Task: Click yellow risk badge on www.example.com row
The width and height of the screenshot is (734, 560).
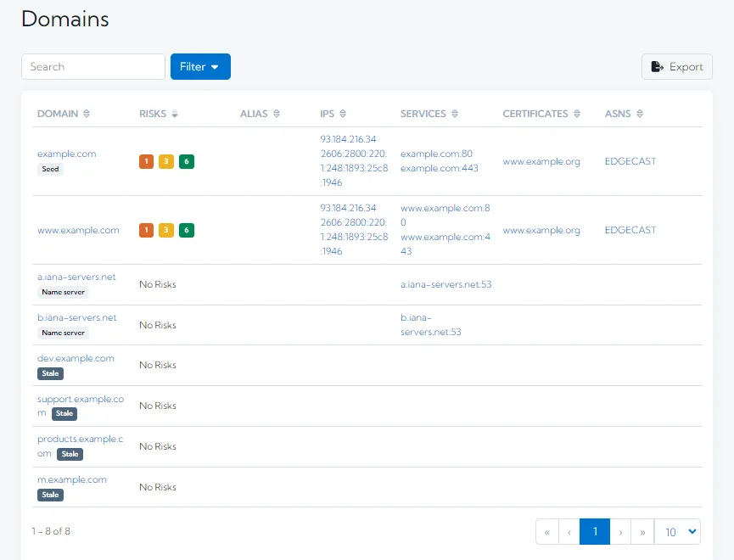Action: (x=166, y=231)
